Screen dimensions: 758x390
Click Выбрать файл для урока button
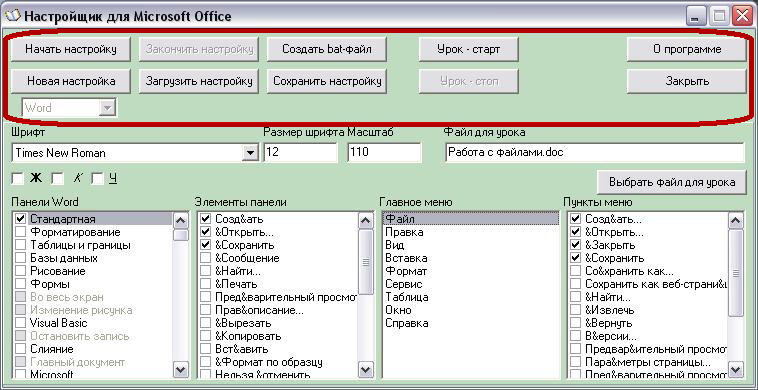(x=671, y=182)
